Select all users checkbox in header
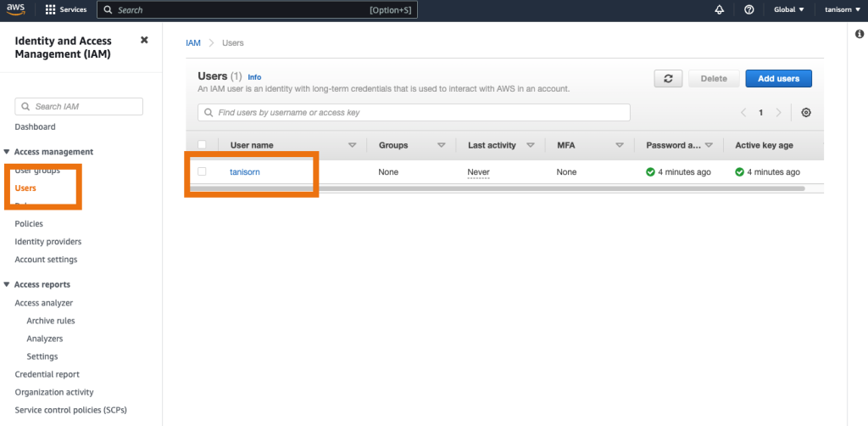Image resolution: width=868 pixels, height=426 pixels. coord(202,144)
